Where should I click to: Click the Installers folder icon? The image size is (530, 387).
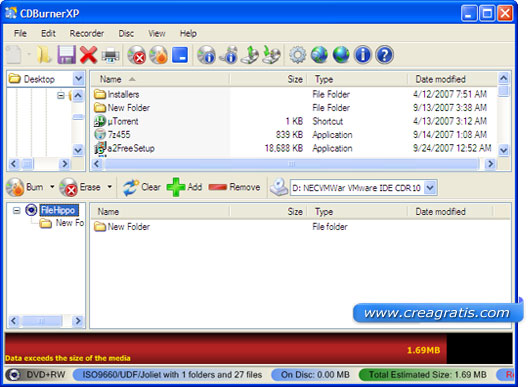point(100,94)
